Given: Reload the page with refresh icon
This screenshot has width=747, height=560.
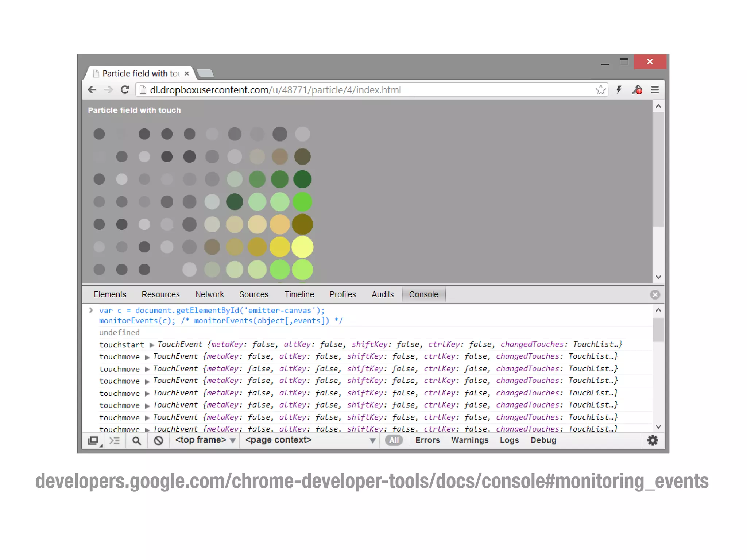Looking at the screenshot, I should point(125,90).
